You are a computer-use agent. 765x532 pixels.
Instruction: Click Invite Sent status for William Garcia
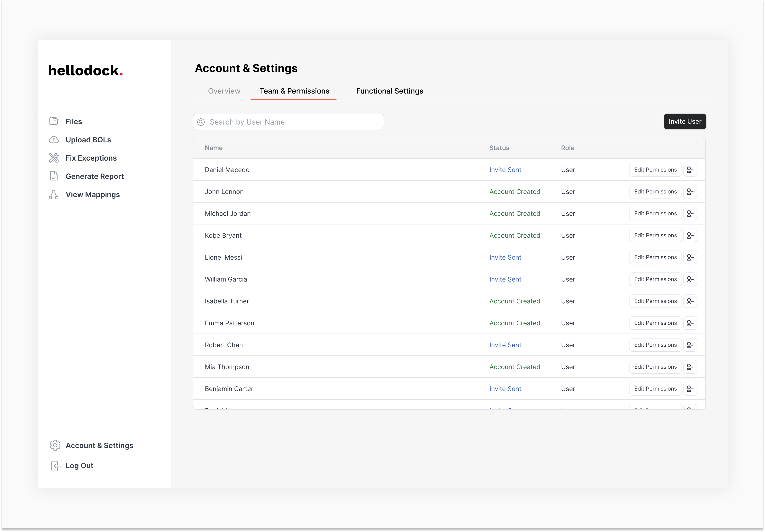505,279
